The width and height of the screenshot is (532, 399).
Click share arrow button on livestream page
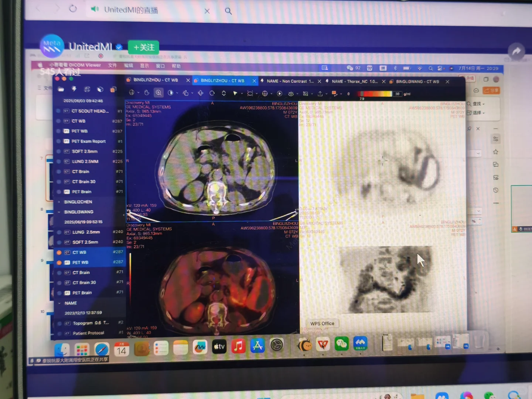pyautogui.click(x=516, y=51)
